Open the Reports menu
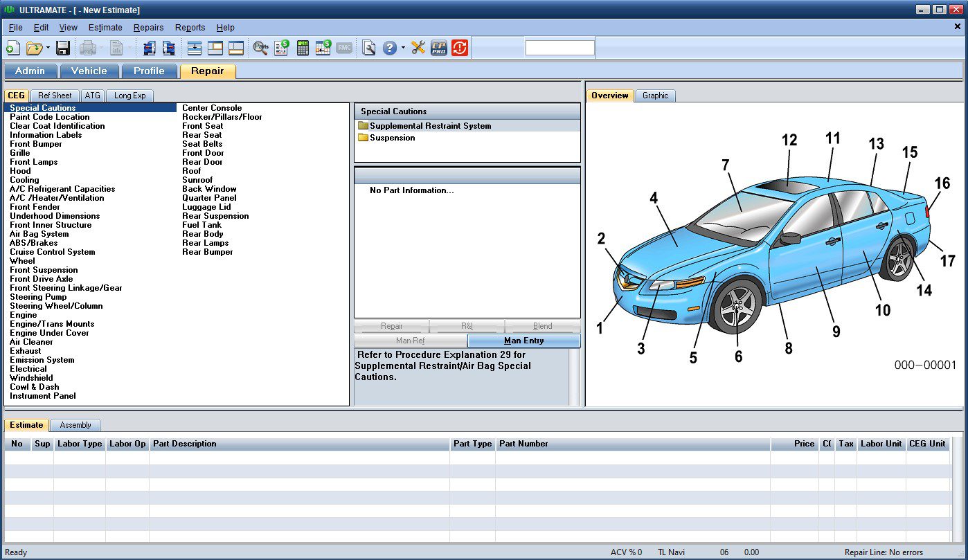Image resolution: width=968 pixels, height=560 pixels. click(x=190, y=28)
